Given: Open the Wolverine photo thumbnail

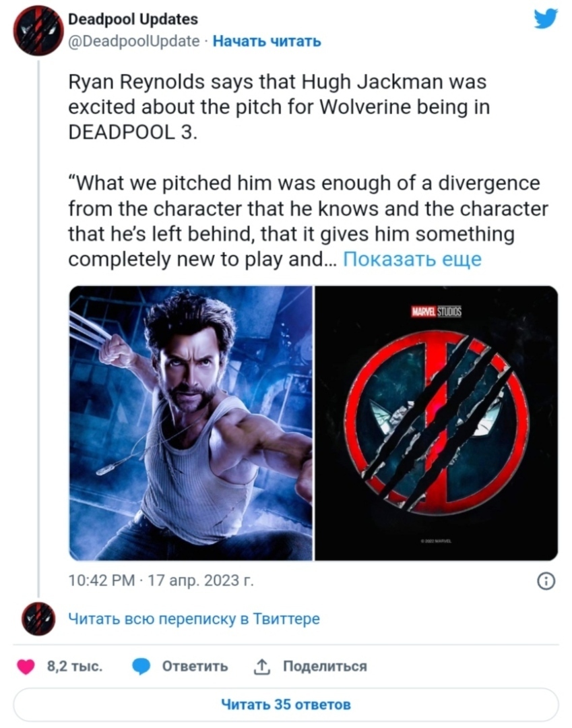Looking at the screenshot, I should [191, 423].
